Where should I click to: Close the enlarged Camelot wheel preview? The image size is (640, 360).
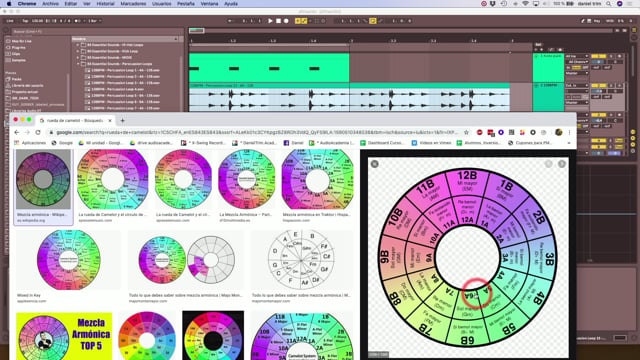click(374, 164)
